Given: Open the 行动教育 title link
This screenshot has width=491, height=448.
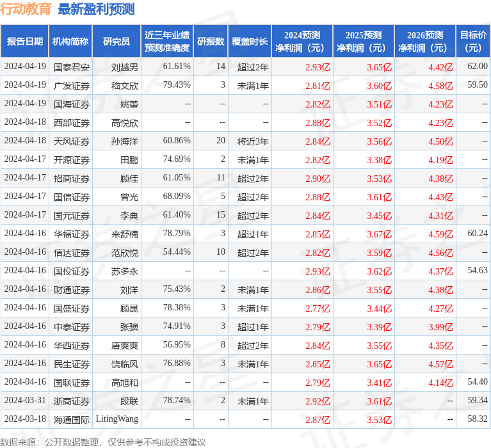Looking at the screenshot, I should pos(26,9).
